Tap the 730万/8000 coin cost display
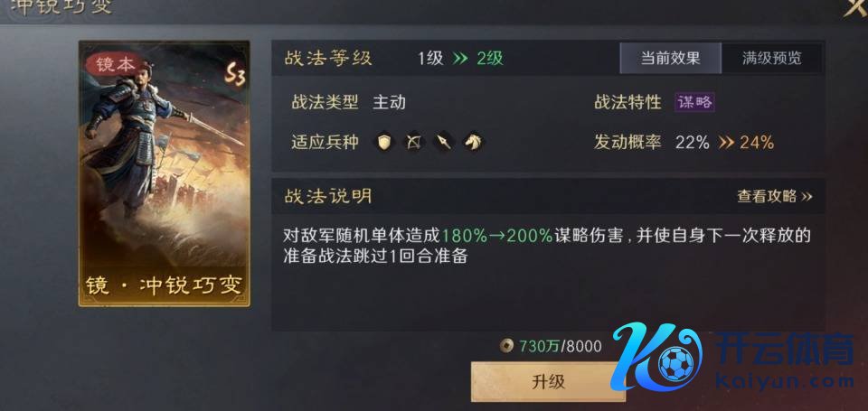This screenshot has height=411, width=868. 551,346
